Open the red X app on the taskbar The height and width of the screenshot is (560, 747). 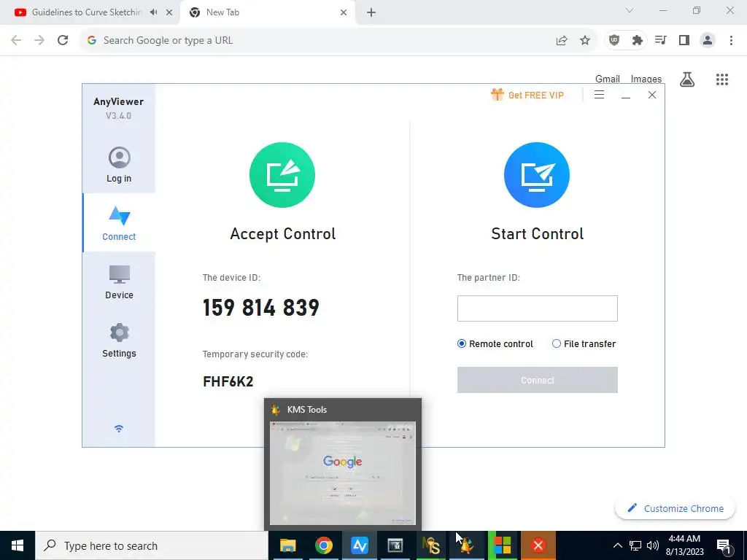(538, 545)
